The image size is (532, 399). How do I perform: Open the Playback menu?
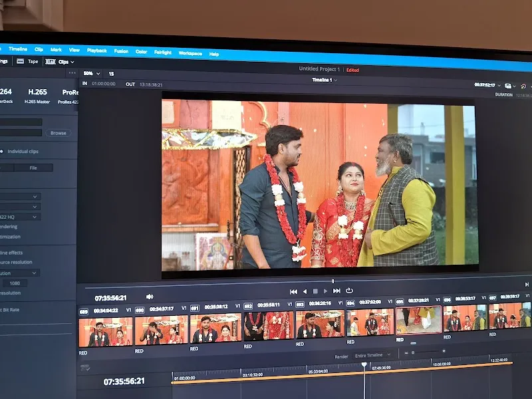pos(96,51)
